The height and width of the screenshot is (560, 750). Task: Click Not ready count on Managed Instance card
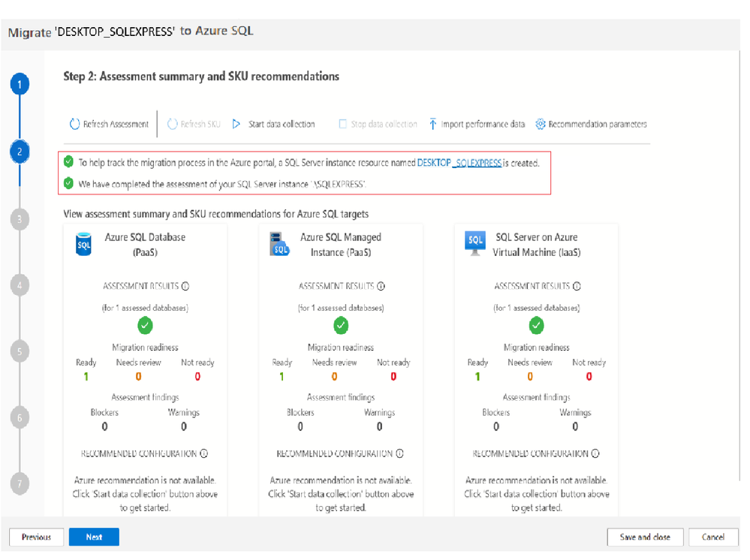tap(393, 378)
